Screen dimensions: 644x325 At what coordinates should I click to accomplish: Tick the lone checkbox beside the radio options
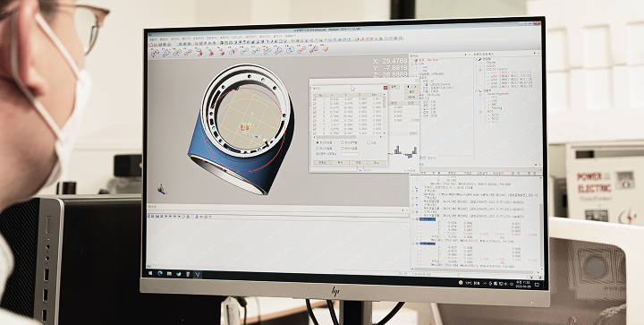point(369,142)
